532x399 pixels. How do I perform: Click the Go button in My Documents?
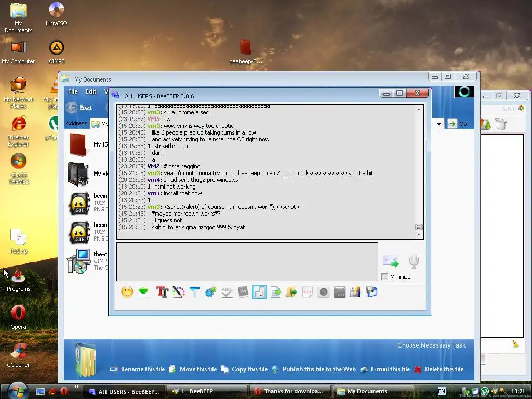point(457,124)
